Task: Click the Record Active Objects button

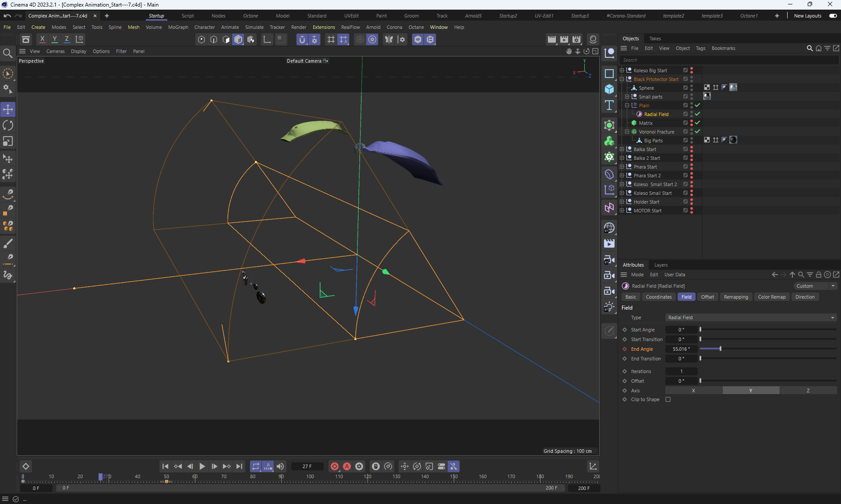Action: pyautogui.click(x=335, y=466)
